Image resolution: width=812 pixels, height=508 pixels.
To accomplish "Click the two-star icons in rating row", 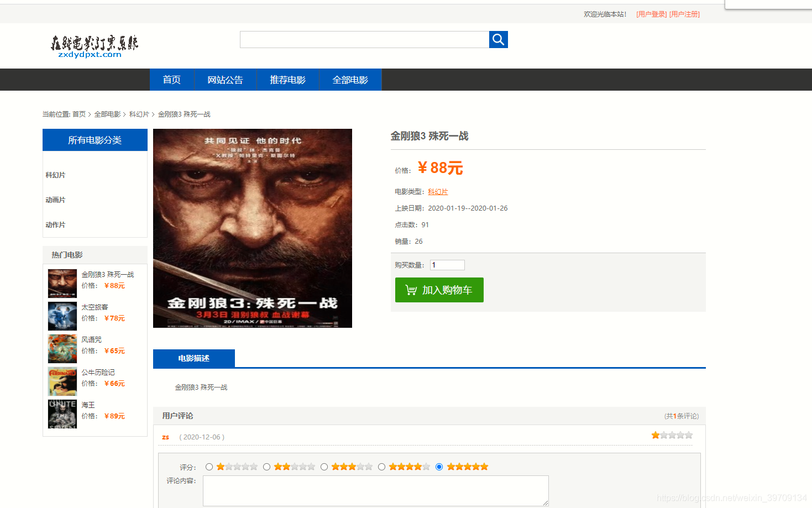I will pyautogui.click(x=295, y=467).
